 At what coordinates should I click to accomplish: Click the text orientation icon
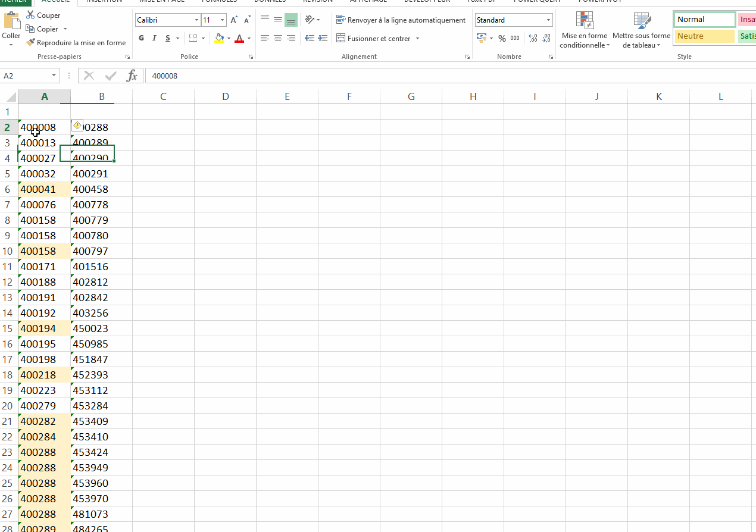click(x=310, y=20)
